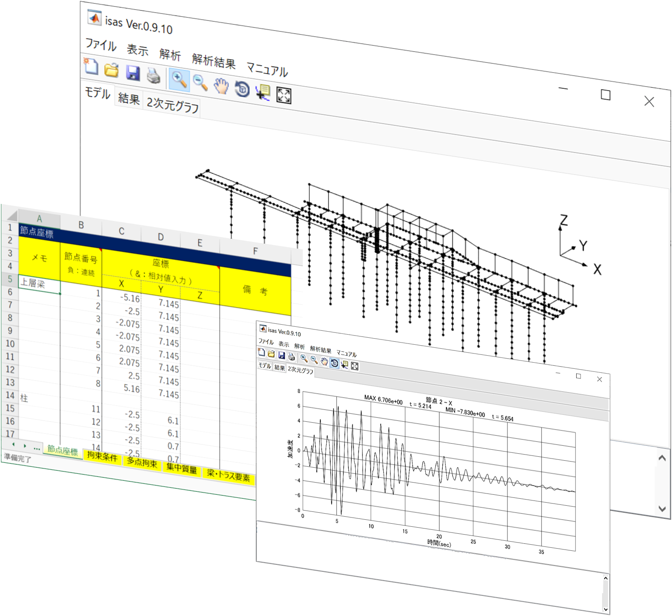Switch to the 2次元グラフ tab in the large window
This screenshot has width=672, height=616.
pyautogui.click(x=173, y=105)
